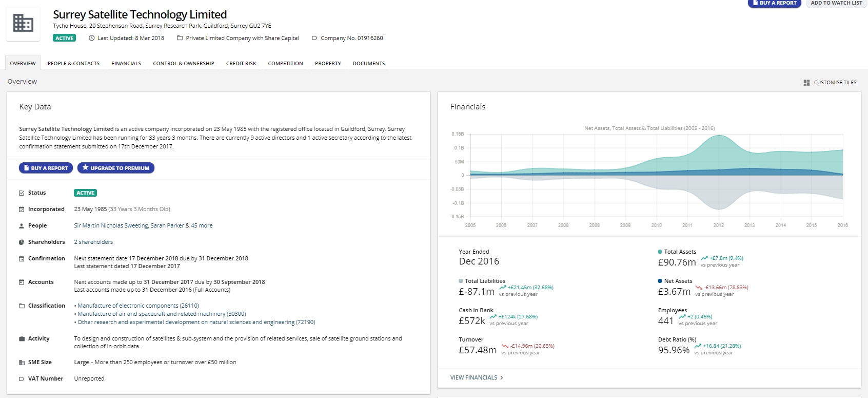Click the Activity briefcase icon
868x398 pixels.
tap(22, 339)
